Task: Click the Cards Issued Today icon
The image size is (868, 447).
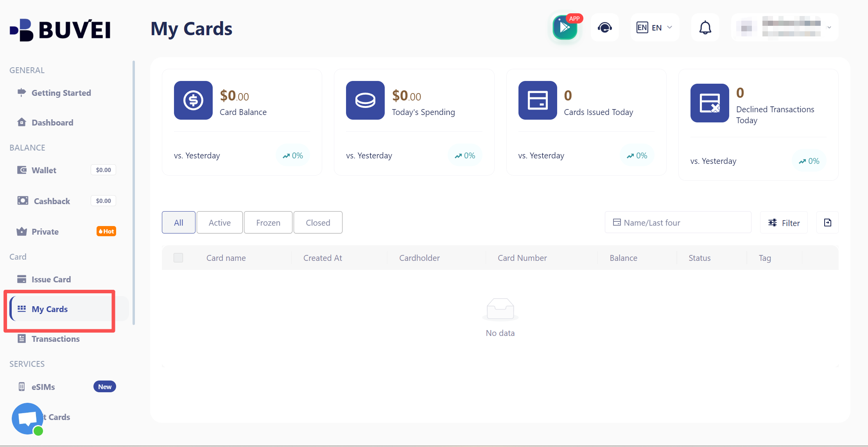Action: click(538, 100)
